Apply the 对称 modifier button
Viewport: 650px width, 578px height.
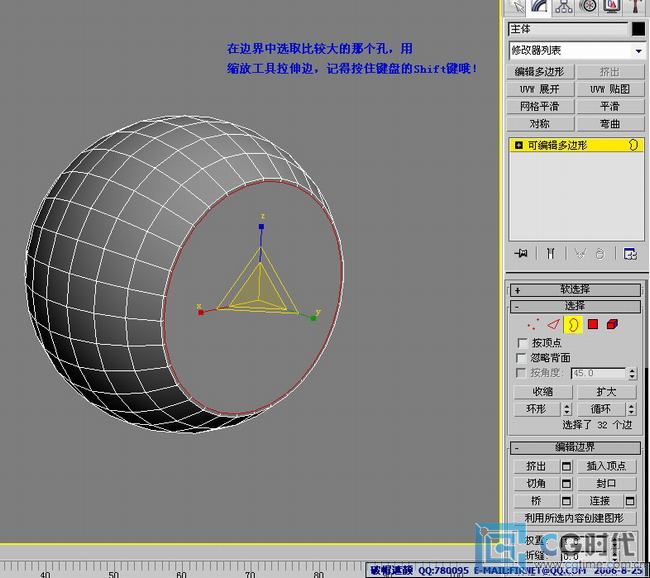[x=540, y=124]
